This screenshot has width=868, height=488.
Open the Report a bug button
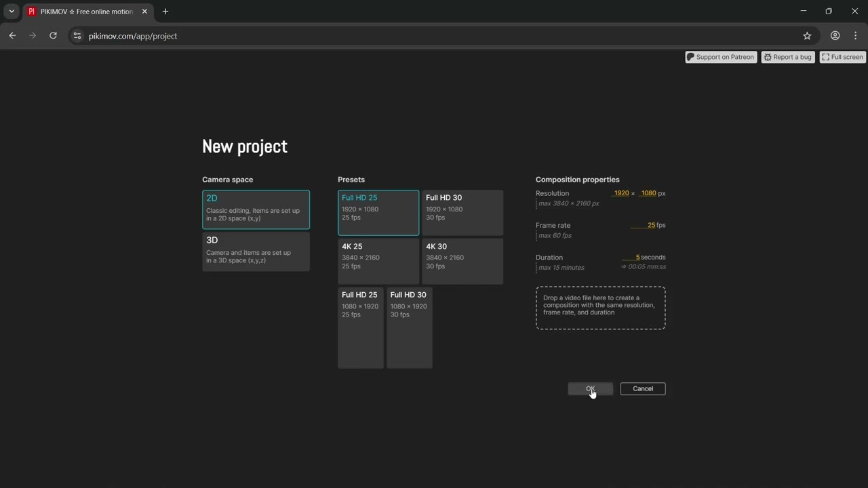click(787, 57)
